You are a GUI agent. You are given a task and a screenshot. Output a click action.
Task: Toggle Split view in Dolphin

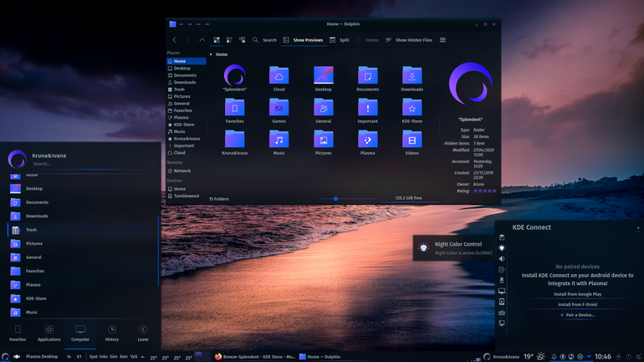(x=340, y=40)
